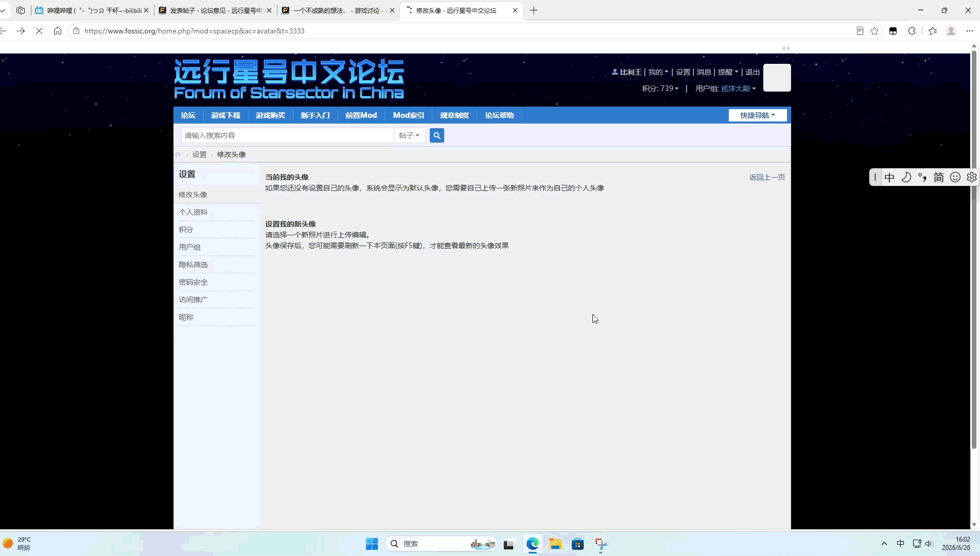980x556 pixels.
Task: Open 论坛 nav menu item
Action: tap(188, 115)
